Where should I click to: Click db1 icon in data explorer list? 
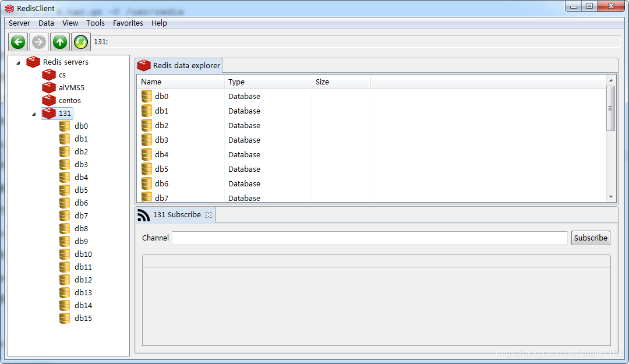pyautogui.click(x=147, y=111)
